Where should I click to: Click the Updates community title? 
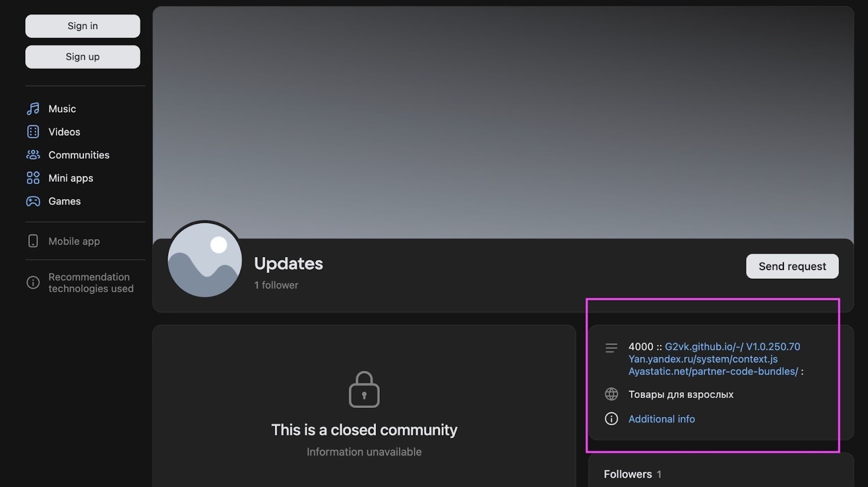[x=288, y=264]
